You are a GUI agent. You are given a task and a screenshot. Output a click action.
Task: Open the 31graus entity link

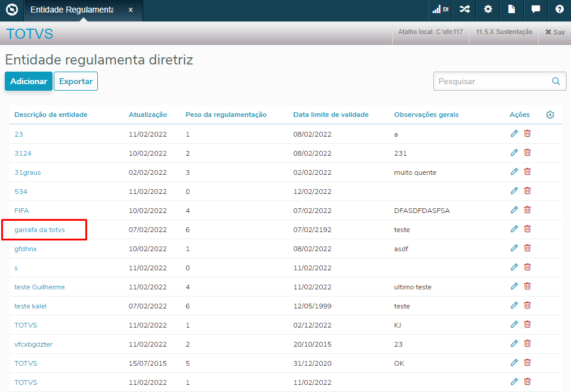[27, 172]
